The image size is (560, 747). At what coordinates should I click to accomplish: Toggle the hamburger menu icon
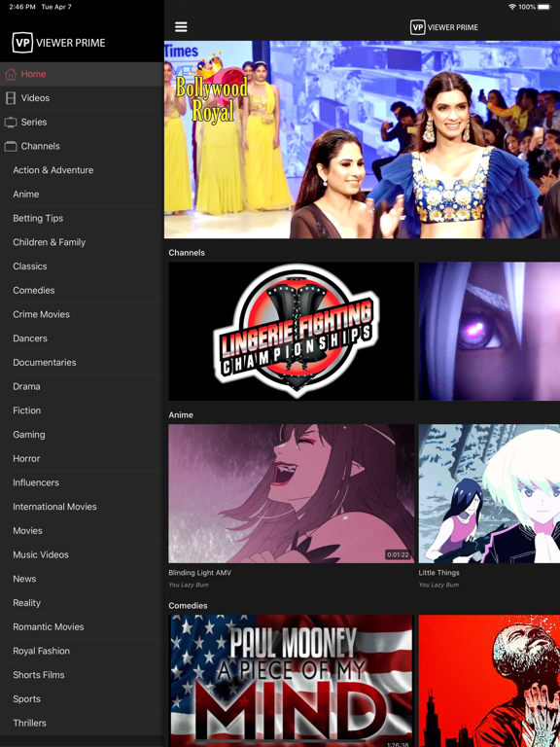181,27
